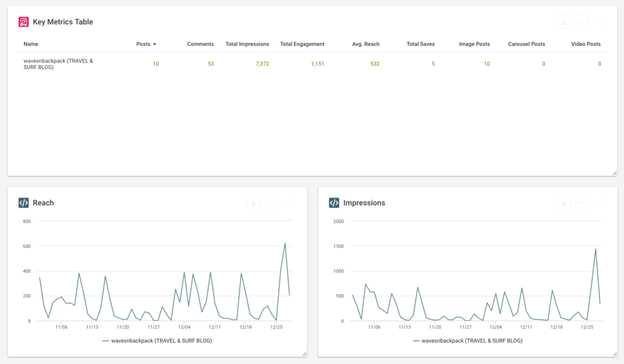Sort by Avg. Reach column header
This screenshot has height=364, width=624.
pyautogui.click(x=366, y=44)
